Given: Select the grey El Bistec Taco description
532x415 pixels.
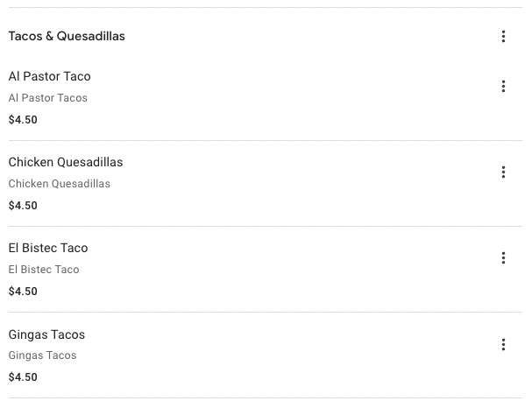Looking at the screenshot, I should 44,270.
